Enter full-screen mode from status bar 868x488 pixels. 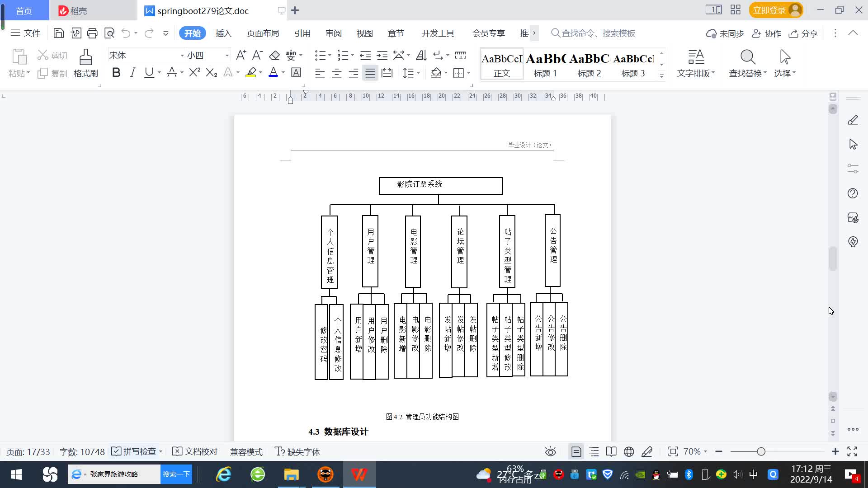(852, 451)
